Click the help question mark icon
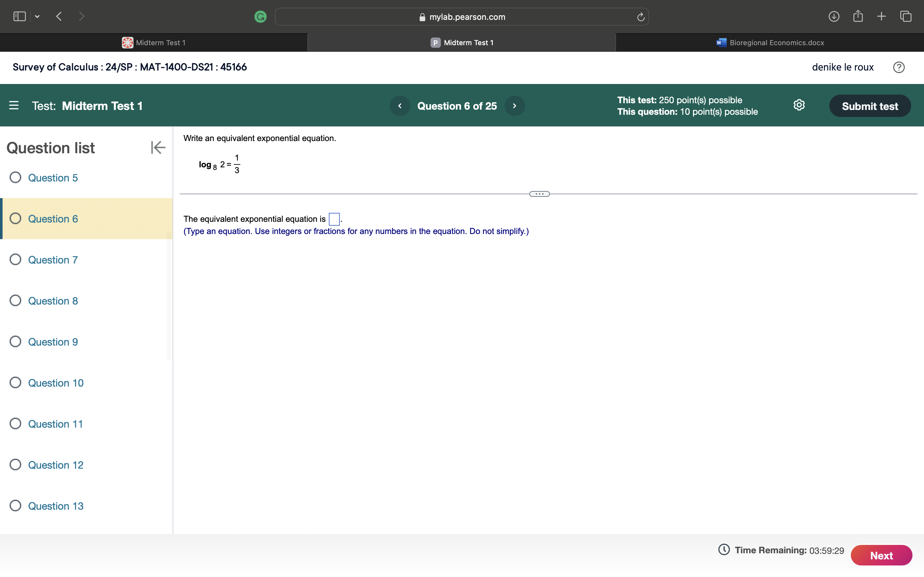This screenshot has height=577, width=924. point(899,67)
